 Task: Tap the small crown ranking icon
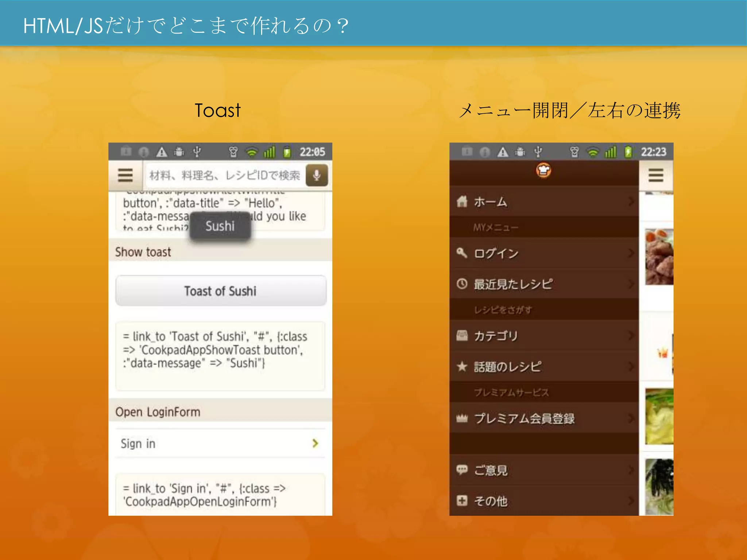click(662, 353)
